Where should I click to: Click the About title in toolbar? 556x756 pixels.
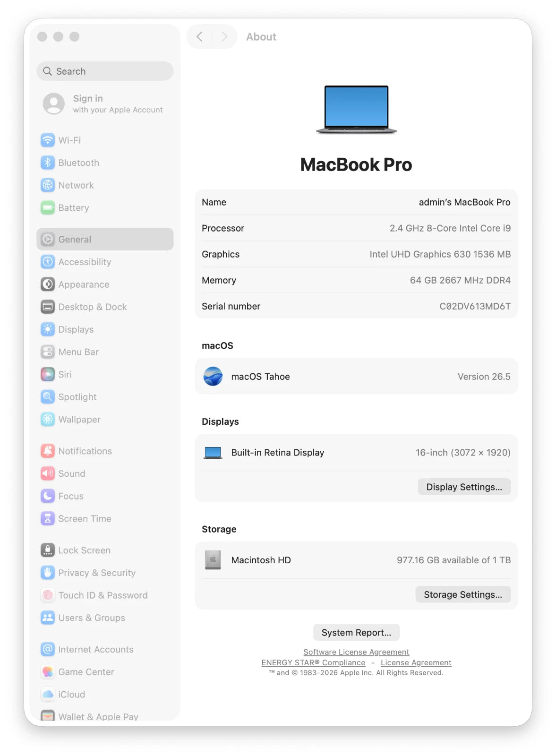point(261,37)
